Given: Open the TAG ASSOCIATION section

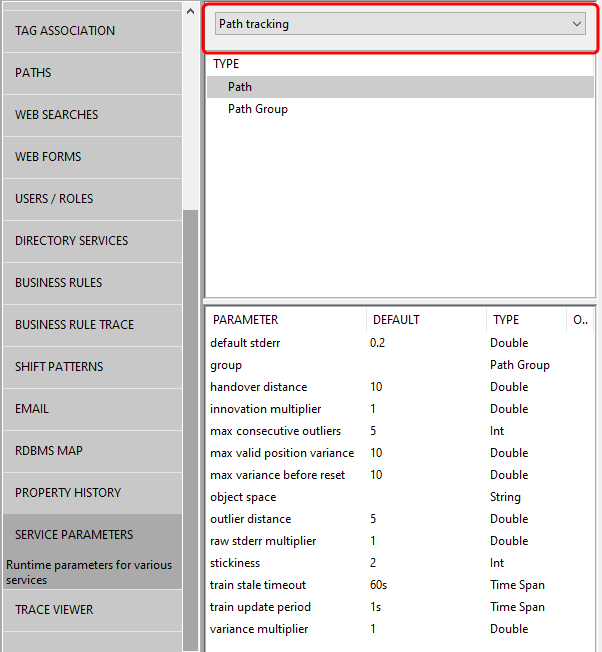Looking at the screenshot, I should click(92, 31).
